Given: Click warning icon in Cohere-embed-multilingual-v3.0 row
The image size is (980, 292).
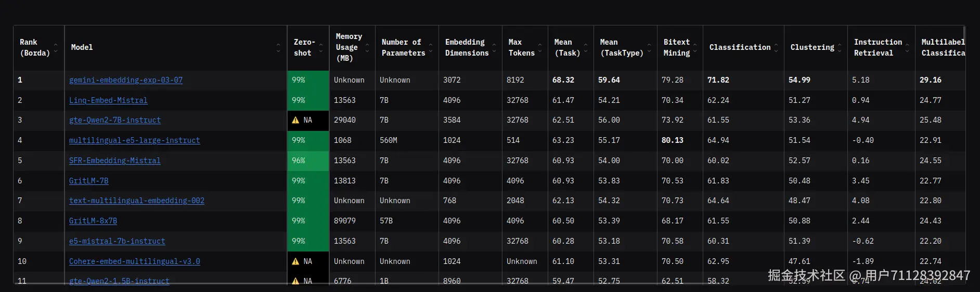Looking at the screenshot, I should pyautogui.click(x=295, y=261).
